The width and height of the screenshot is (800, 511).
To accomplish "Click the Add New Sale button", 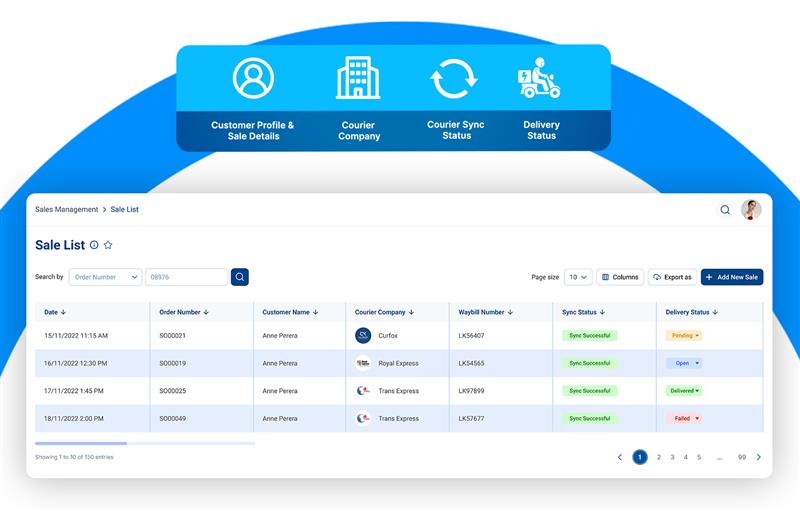I will tap(732, 277).
